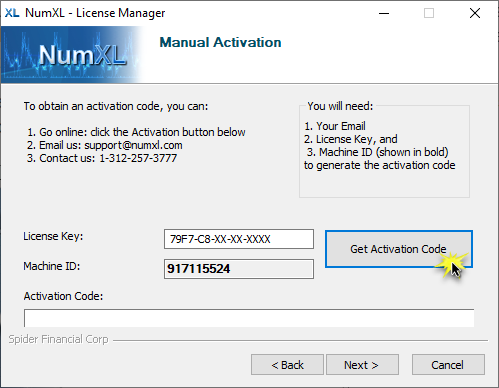The height and width of the screenshot is (388, 499).
Task: Minimize the License Manager window
Action: pos(384,13)
